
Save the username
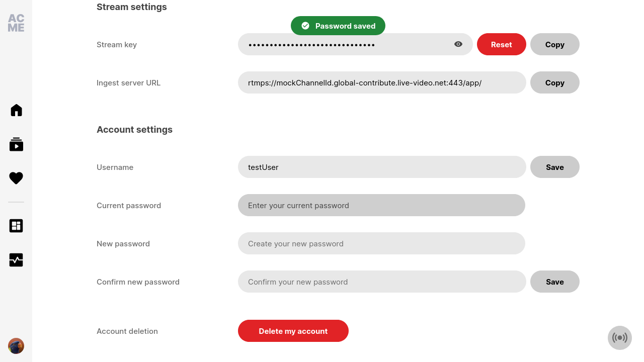555,167
